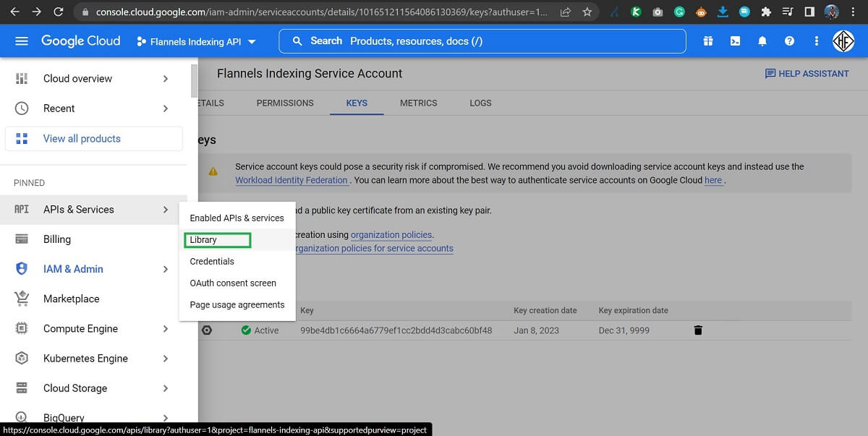Image resolution: width=868 pixels, height=436 pixels.
Task: Open the gift free trial icon
Action: pyautogui.click(x=707, y=41)
